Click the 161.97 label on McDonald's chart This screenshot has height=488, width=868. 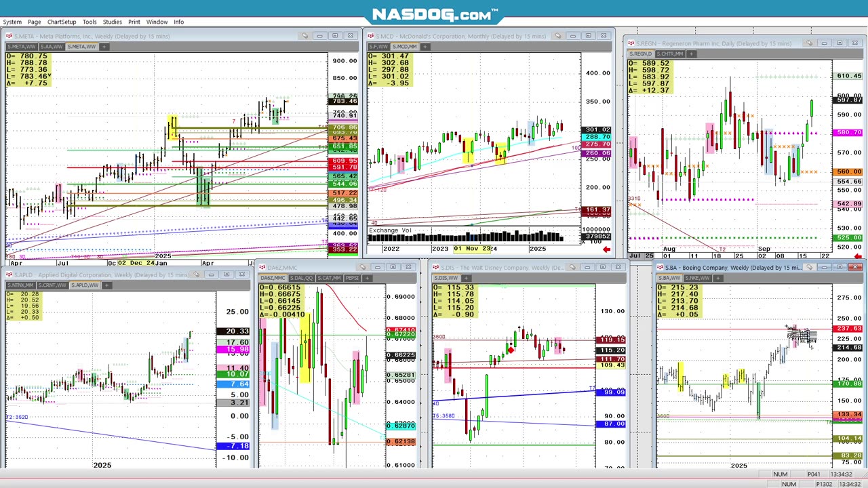[x=597, y=211]
